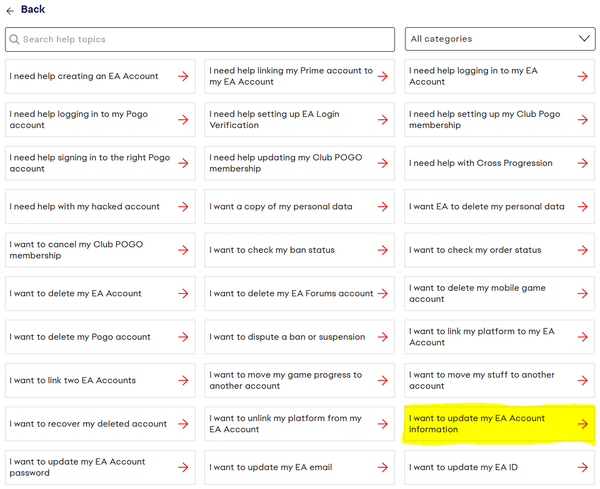Click the Back link text
This screenshot has height=489, width=600.
click(x=33, y=9)
